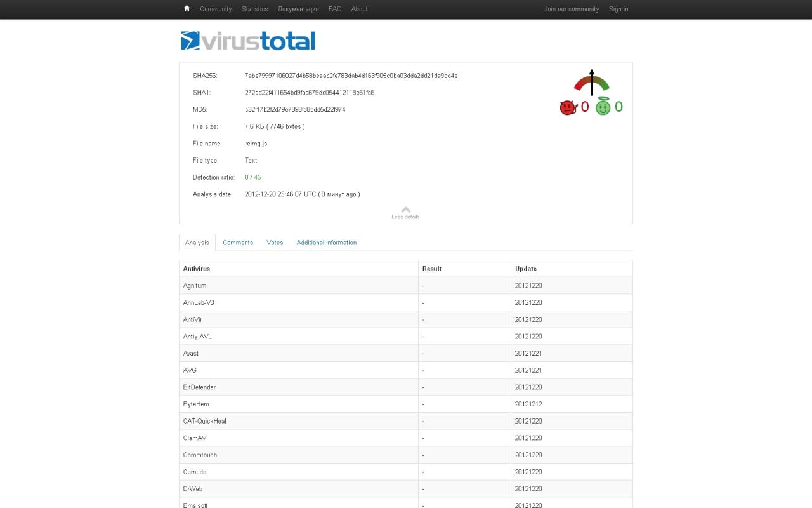Click the red devil malicious vote icon

[567, 108]
